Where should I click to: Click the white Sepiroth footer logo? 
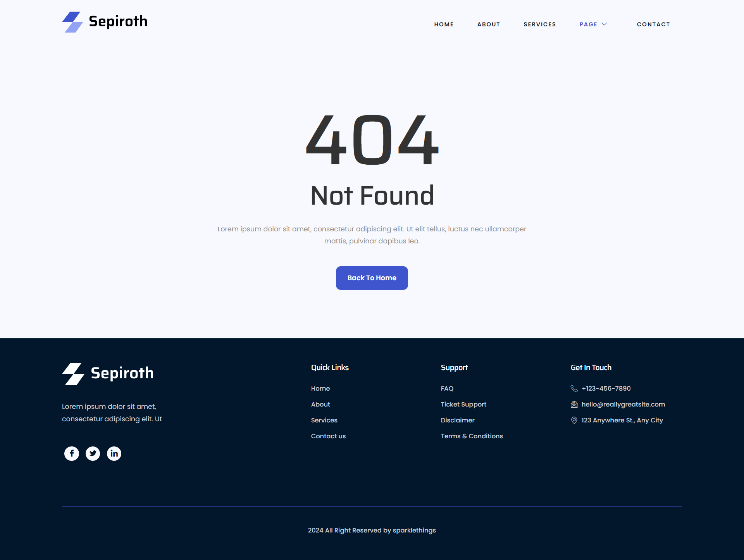[108, 374]
